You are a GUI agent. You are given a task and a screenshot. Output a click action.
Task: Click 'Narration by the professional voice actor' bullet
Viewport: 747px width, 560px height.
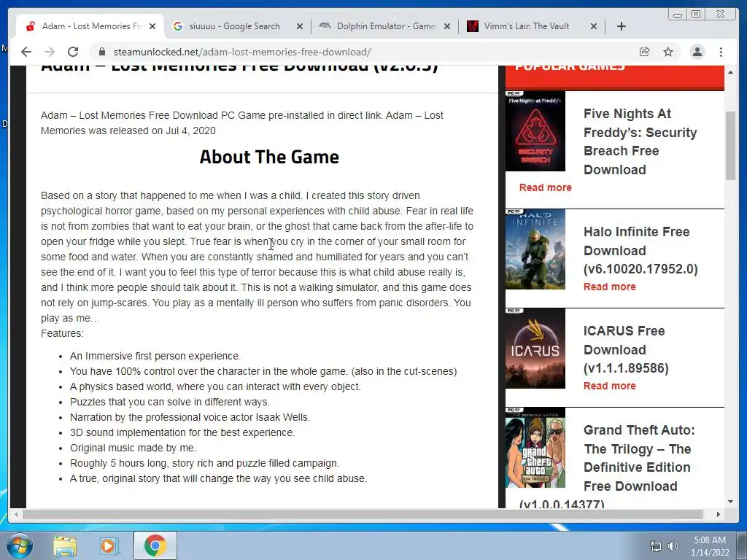(x=190, y=417)
